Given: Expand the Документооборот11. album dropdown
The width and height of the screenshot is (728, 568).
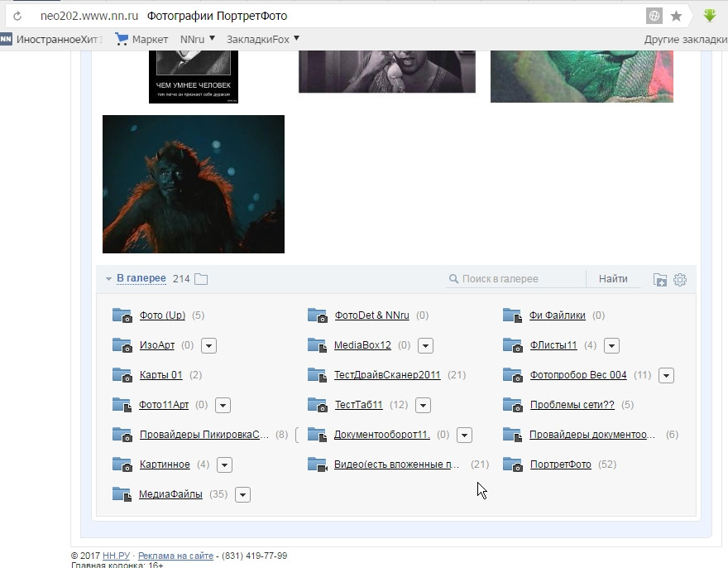Looking at the screenshot, I should click(x=465, y=435).
